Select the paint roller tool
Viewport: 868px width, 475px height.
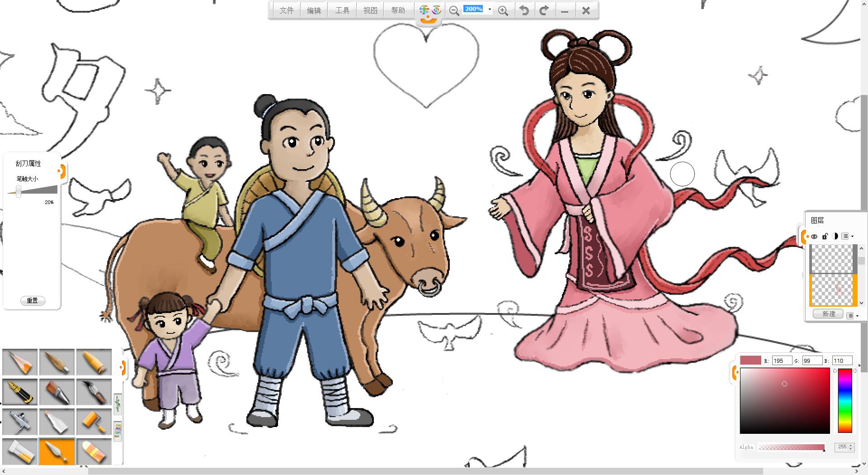(94, 422)
